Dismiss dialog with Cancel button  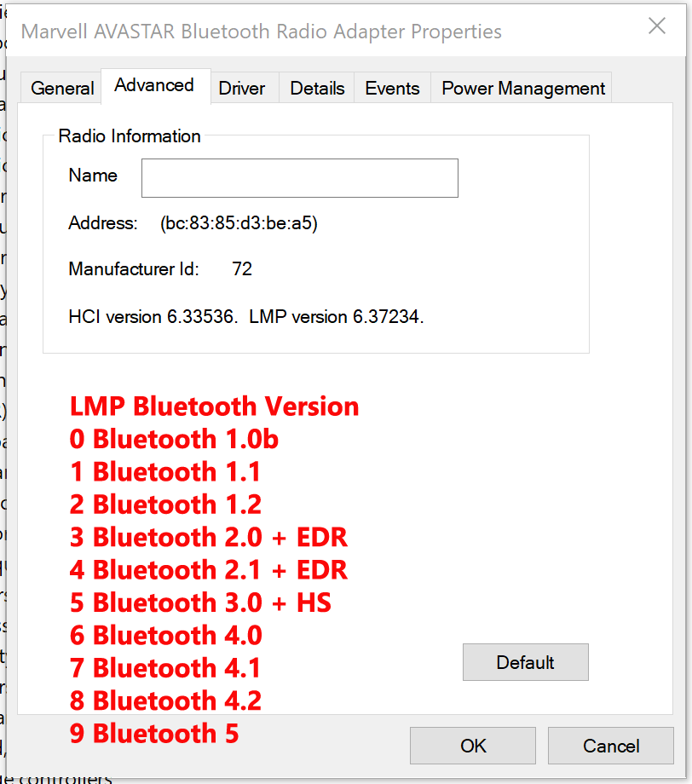[611, 746]
